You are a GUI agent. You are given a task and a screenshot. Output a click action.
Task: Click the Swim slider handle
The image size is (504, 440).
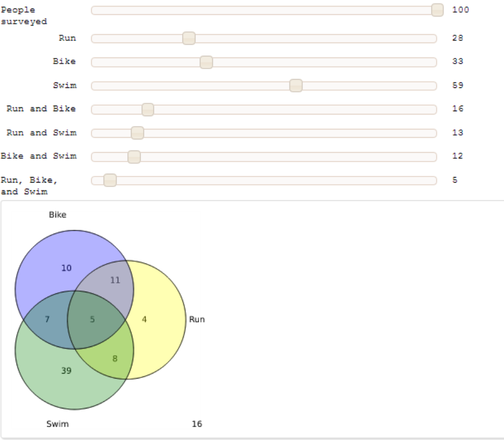[296, 85]
